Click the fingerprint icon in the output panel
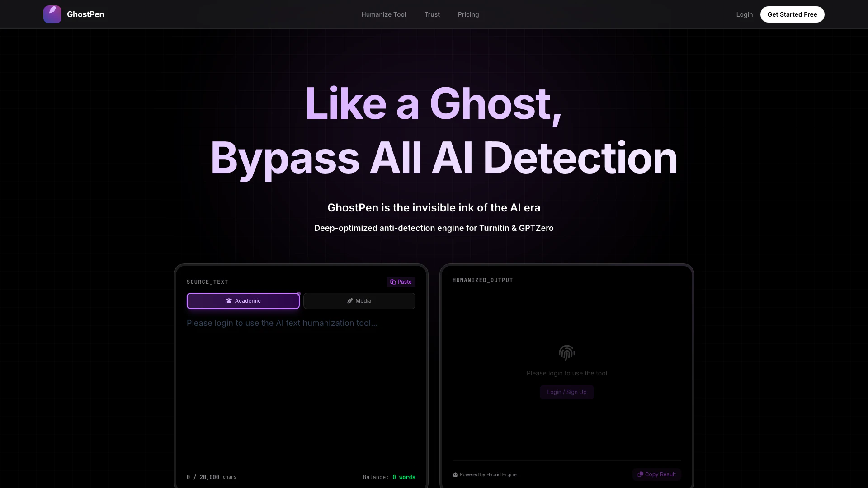 point(566,353)
